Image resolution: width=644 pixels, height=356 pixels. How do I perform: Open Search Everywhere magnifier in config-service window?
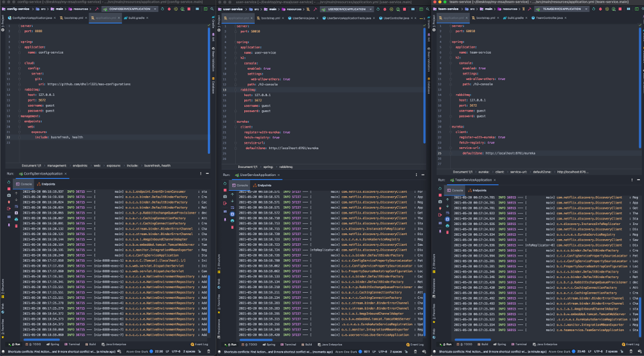point(212,9)
